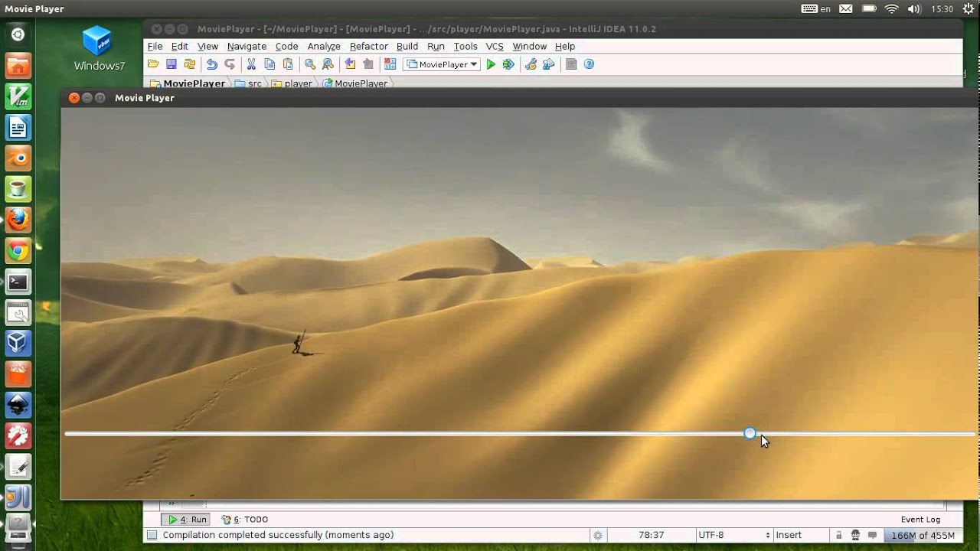
Task: Click the movie seek slider knob
Action: (750, 434)
